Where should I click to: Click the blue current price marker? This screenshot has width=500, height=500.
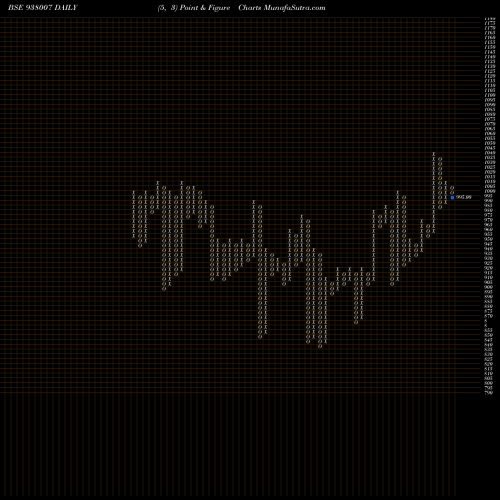click(452, 197)
